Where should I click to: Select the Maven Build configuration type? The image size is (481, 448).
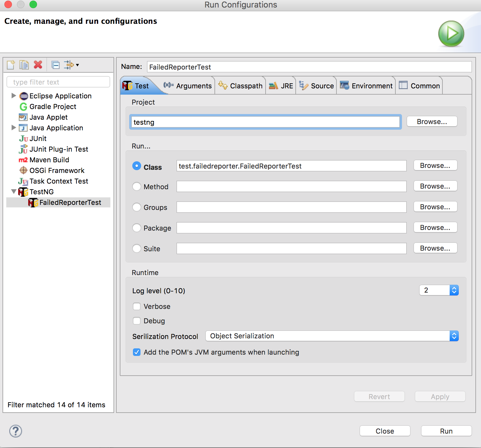pyautogui.click(x=49, y=160)
